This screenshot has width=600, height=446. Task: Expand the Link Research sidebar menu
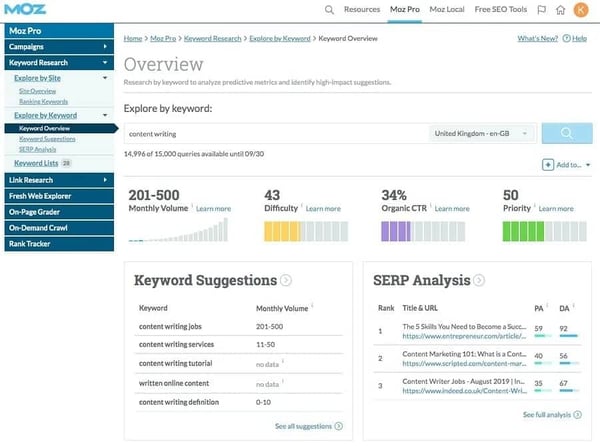(x=59, y=180)
